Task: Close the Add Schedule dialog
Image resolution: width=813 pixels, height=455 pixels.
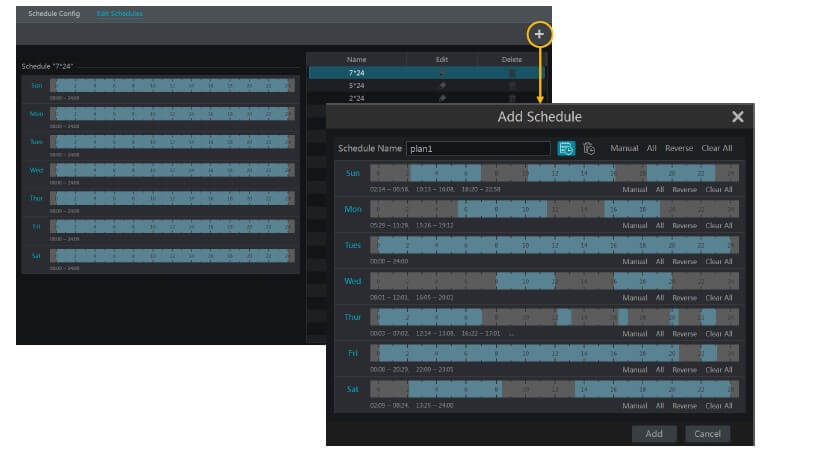Action: click(737, 117)
